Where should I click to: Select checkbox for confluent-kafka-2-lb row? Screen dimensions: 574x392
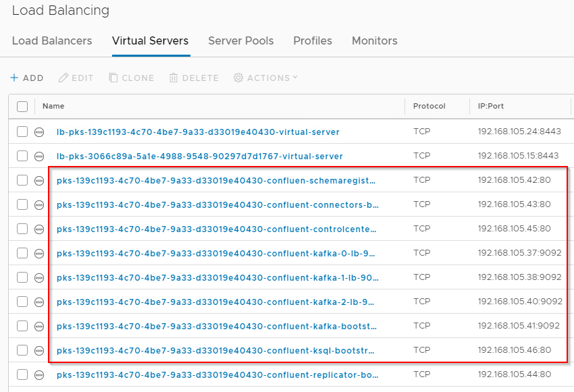click(x=22, y=302)
